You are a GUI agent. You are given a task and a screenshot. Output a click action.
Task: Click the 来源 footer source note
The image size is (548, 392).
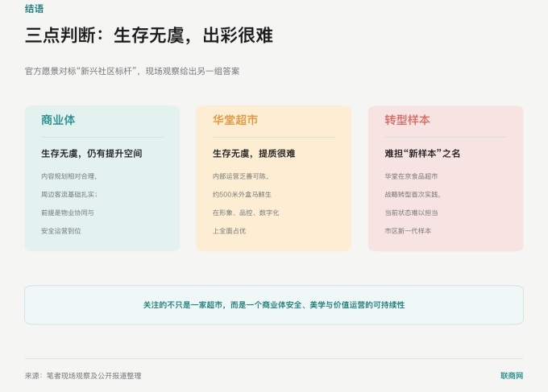[x=83, y=376]
